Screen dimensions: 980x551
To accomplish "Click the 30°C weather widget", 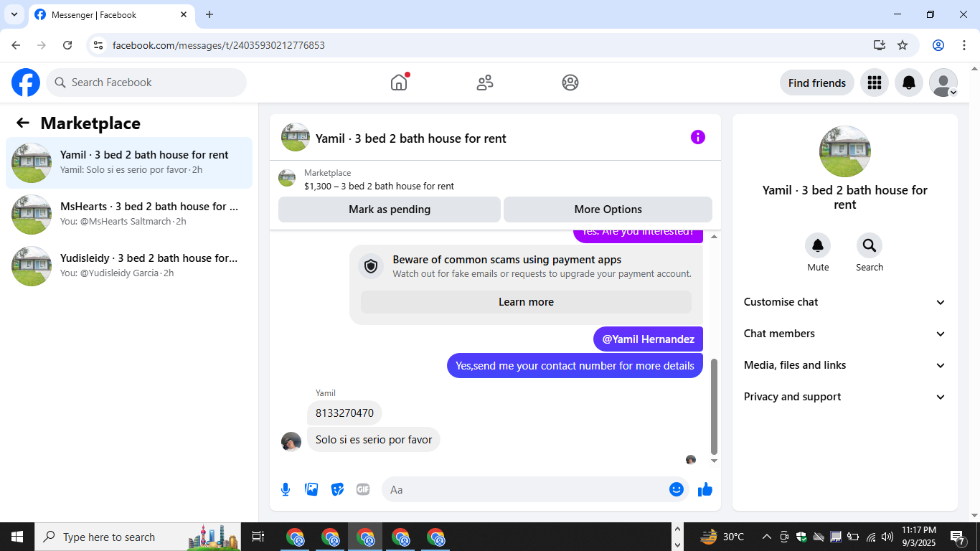I will tap(722, 537).
